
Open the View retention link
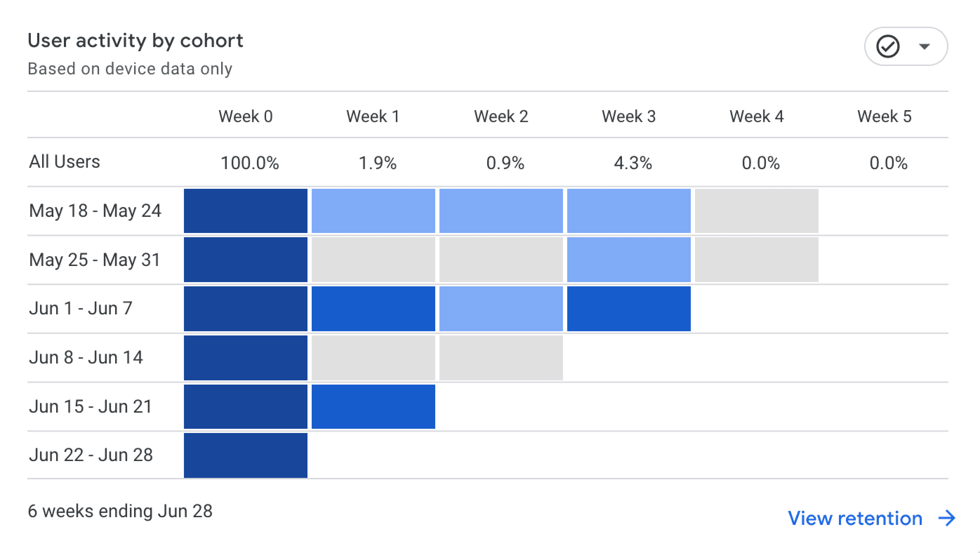[855, 518]
